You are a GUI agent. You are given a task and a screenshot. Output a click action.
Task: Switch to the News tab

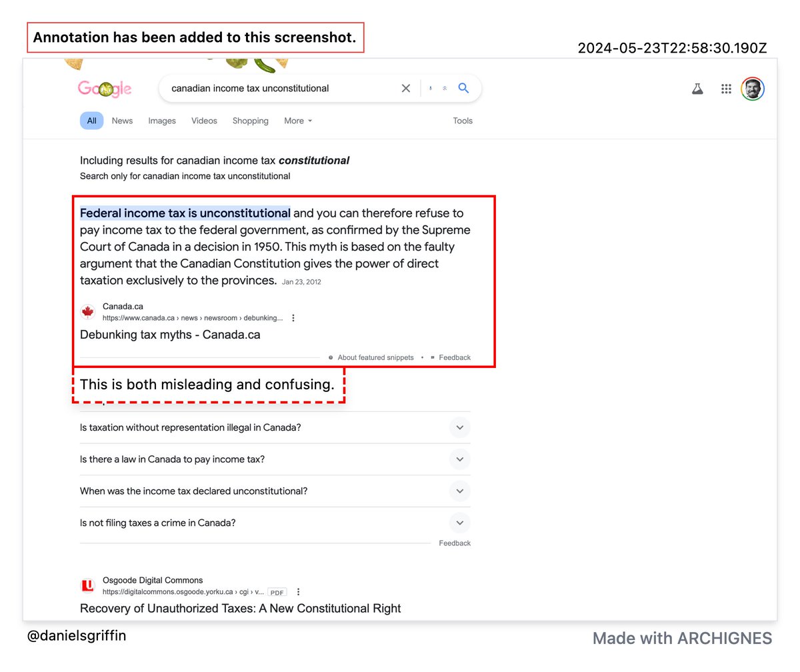tap(122, 121)
